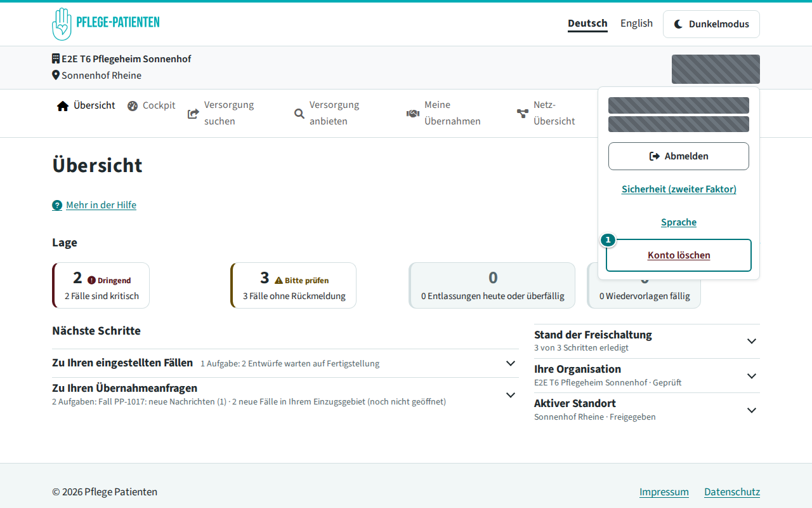Click the Cockpit gauge icon
Screen dimensions: 812x508
tap(133, 106)
